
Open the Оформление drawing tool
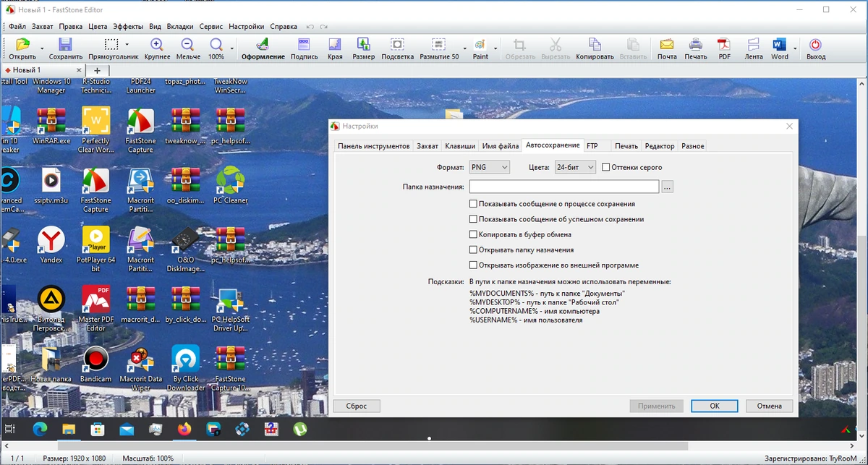[x=263, y=48]
